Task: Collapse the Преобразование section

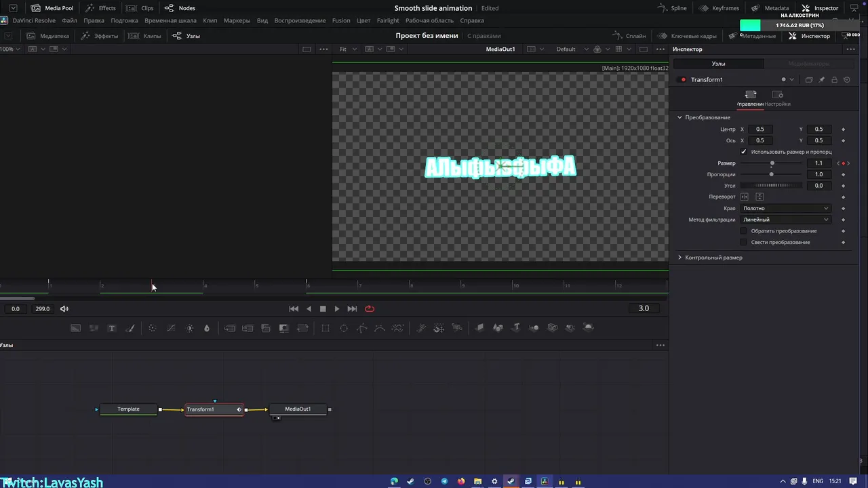Action: (x=679, y=117)
